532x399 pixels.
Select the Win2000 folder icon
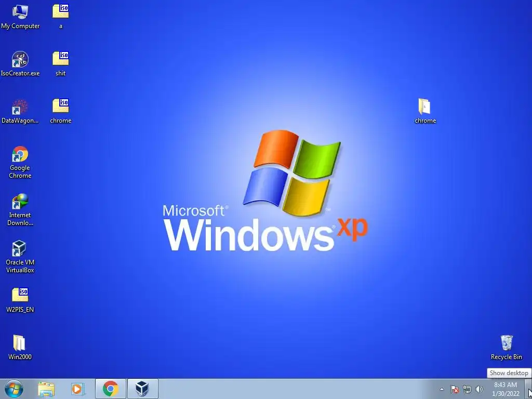[x=20, y=348]
